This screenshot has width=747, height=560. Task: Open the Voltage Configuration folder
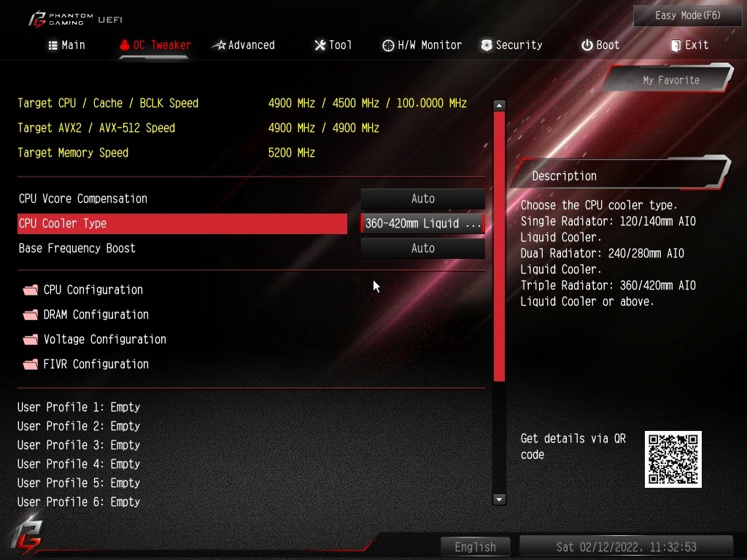pos(94,339)
